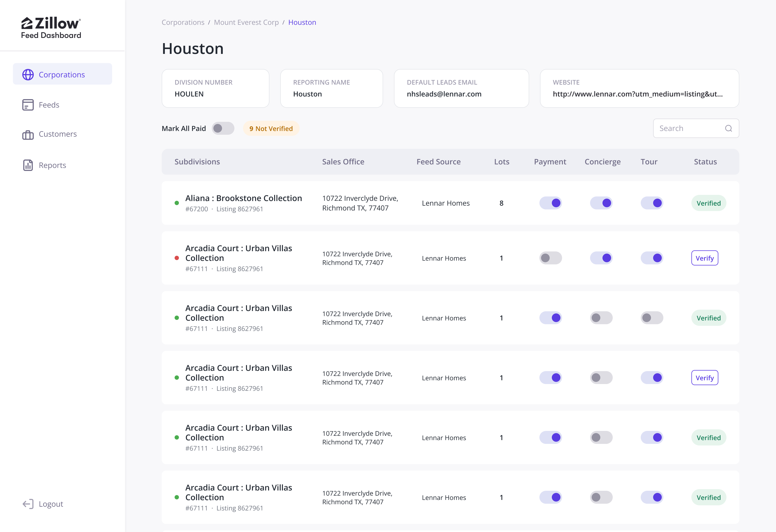Disable Tour for Aliana : Brookstone Collection
The height and width of the screenshot is (532, 776).
[x=652, y=203]
